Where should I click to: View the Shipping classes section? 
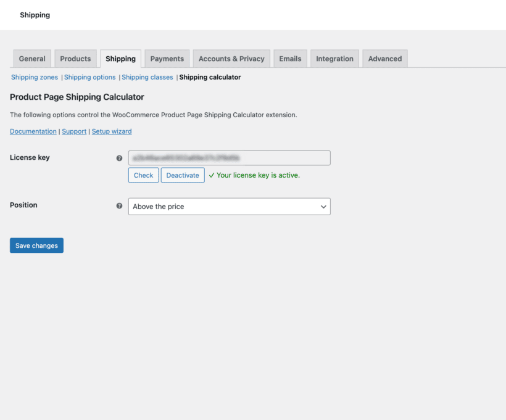click(x=147, y=77)
